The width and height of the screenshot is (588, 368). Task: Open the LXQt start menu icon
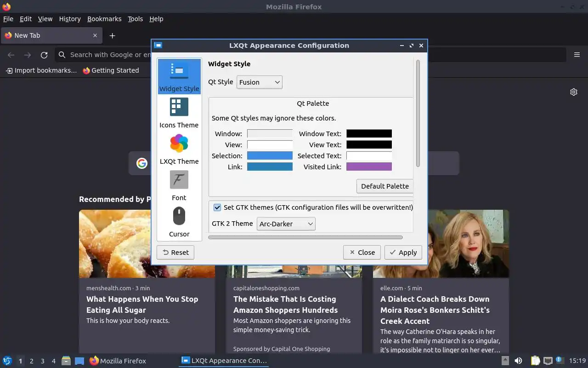[7, 361]
